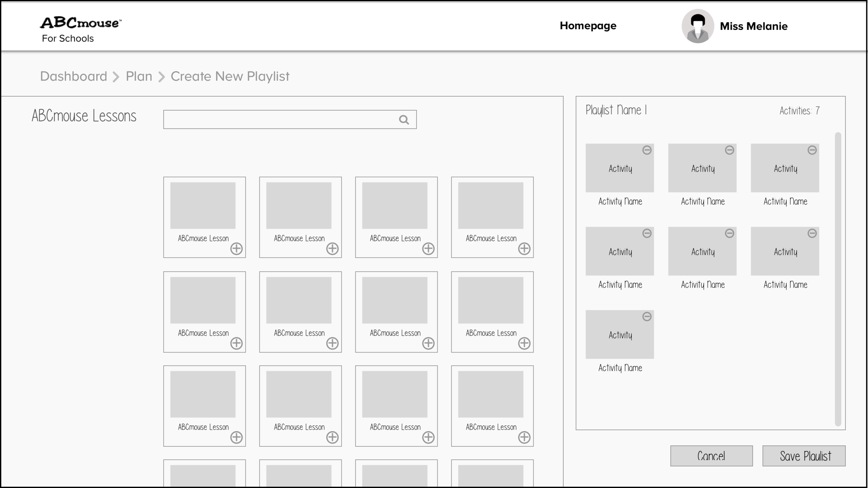This screenshot has height=488, width=868.
Task: Click Create New Playlist breadcrumb
Action: (x=230, y=77)
